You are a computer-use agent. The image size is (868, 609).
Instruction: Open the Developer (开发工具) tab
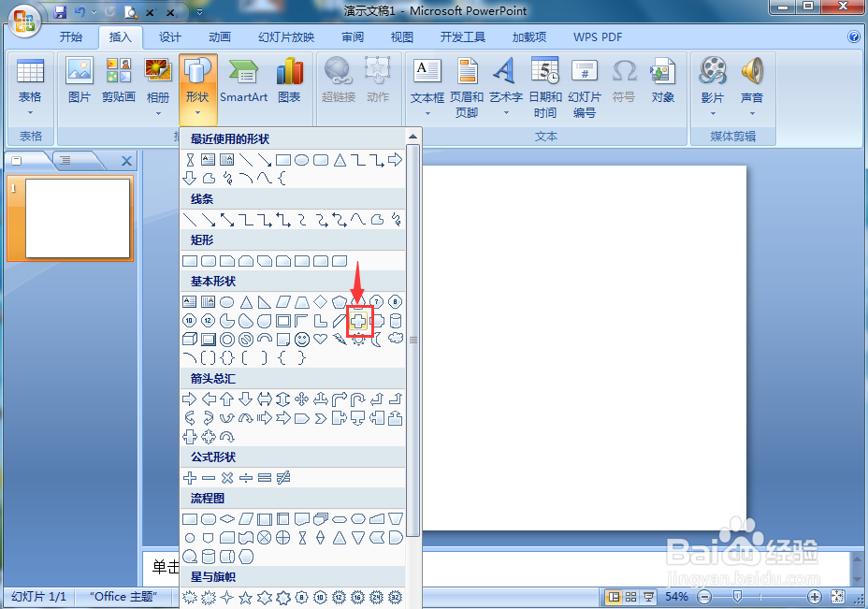click(463, 37)
